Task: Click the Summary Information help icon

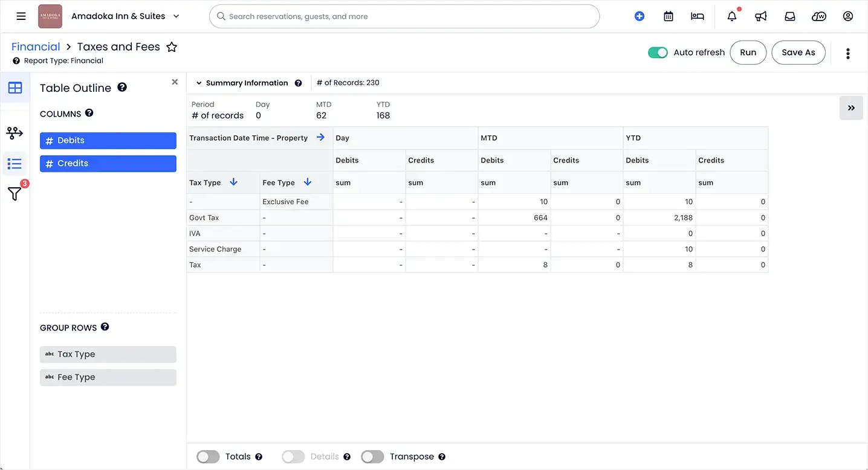Action: click(x=298, y=83)
